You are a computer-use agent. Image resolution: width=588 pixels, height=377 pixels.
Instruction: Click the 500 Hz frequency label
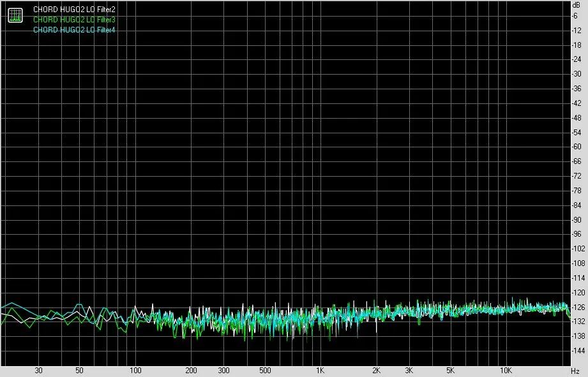click(265, 371)
